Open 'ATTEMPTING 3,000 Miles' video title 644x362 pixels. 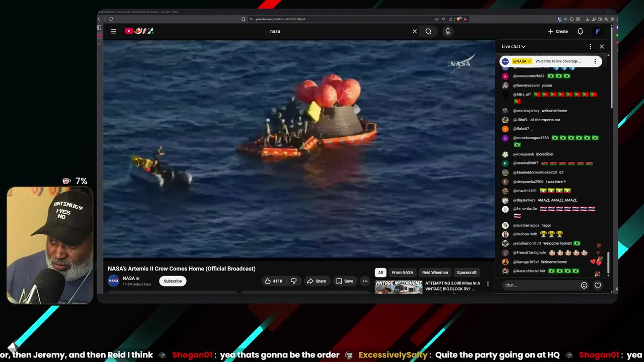pos(452,286)
